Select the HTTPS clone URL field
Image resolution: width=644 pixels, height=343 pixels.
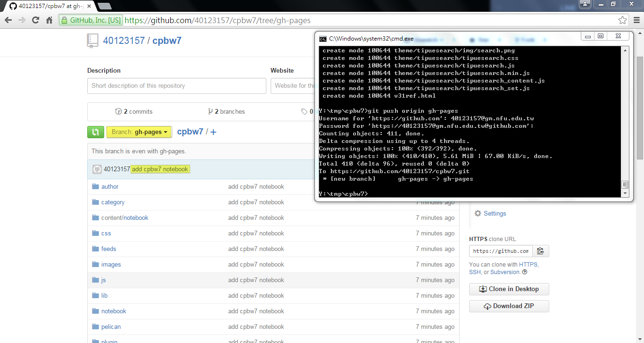[x=501, y=251]
